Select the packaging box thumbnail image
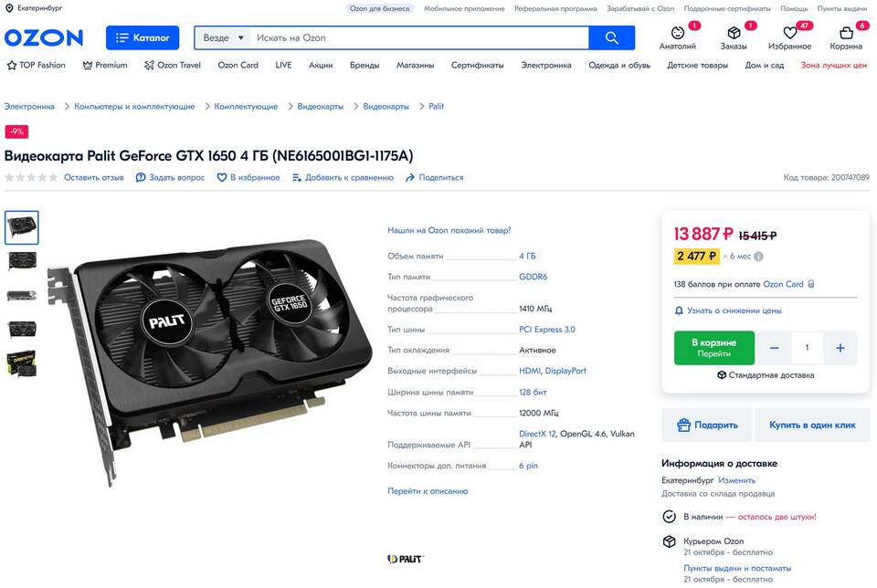This screenshot has height=588, width=877. [22, 364]
